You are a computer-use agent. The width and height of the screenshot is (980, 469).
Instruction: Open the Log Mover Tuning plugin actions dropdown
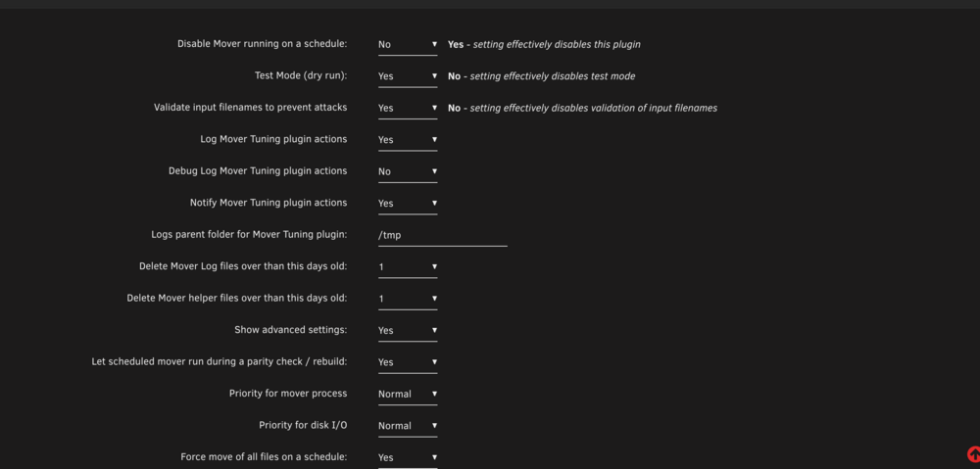408,140
